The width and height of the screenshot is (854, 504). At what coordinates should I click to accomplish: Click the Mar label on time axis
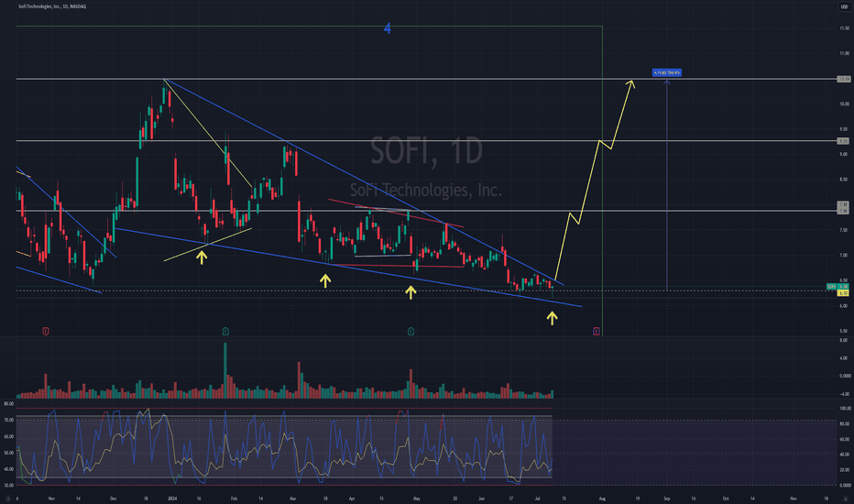292,499
